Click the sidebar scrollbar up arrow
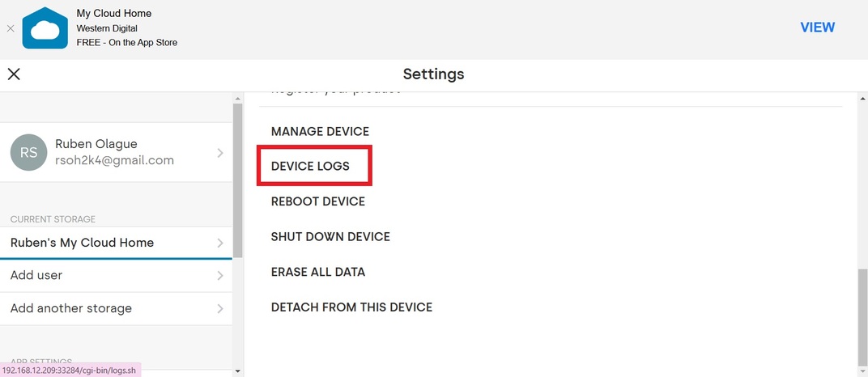Screen dimensions: 868x377 tap(237, 97)
